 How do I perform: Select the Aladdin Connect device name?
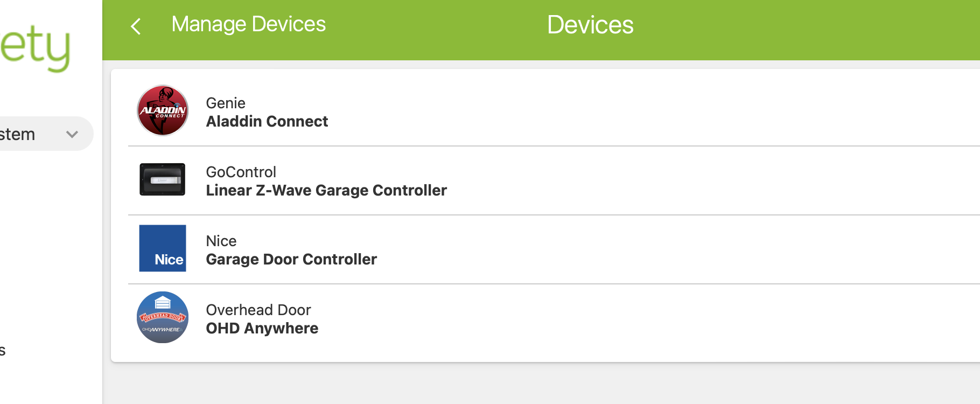(x=267, y=122)
